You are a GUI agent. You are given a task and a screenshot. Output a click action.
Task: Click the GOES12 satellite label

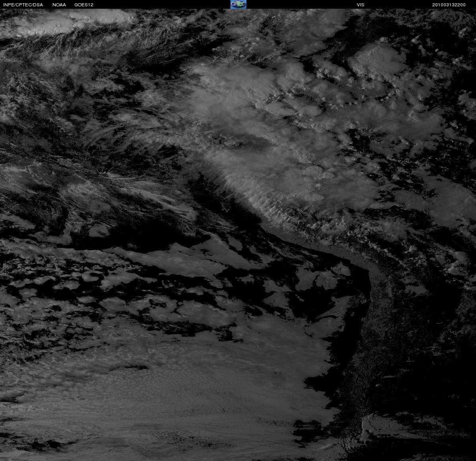(x=84, y=5)
